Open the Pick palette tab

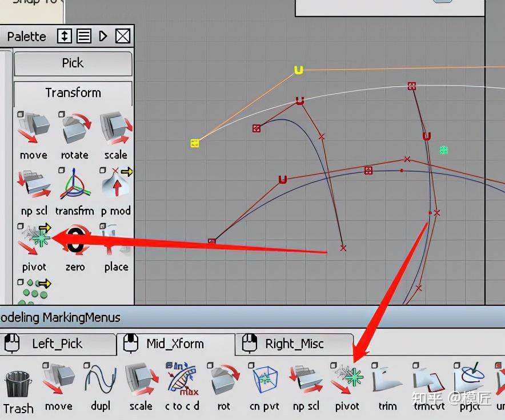point(73,63)
